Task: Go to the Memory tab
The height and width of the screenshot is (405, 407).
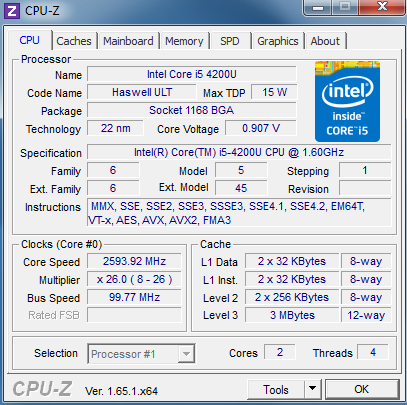Action: pos(184,41)
